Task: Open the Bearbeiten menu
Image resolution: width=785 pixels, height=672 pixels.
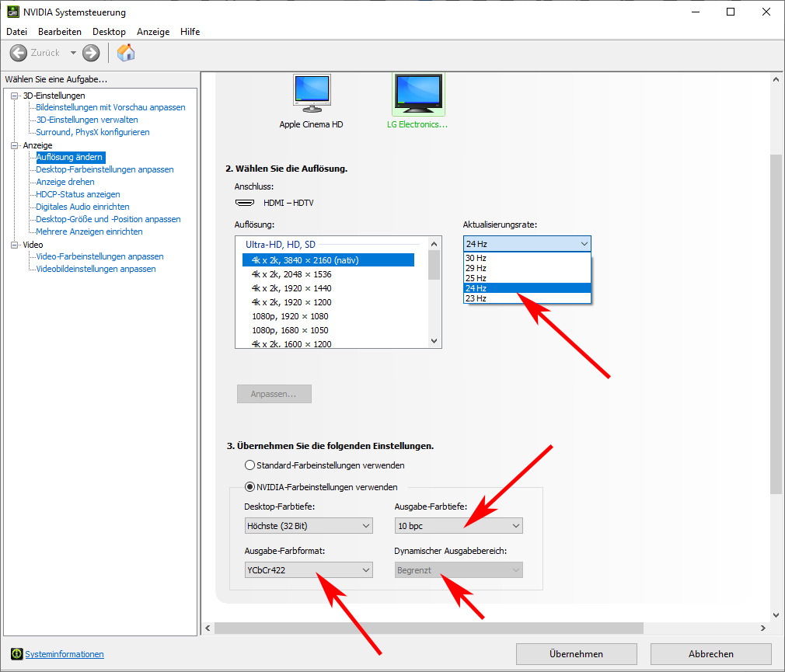Action: [60, 32]
